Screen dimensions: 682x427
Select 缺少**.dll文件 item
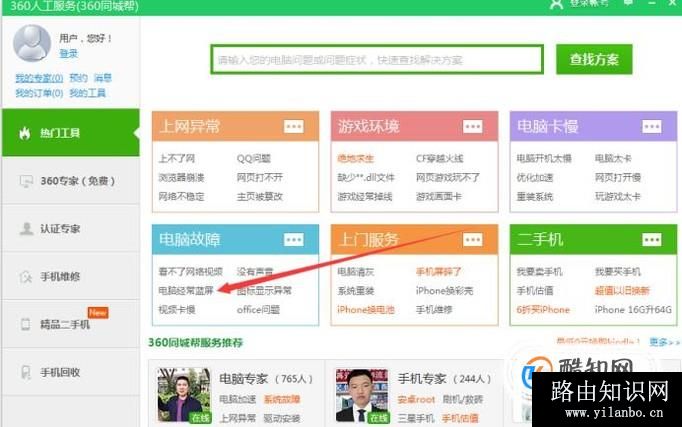point(366,177)
